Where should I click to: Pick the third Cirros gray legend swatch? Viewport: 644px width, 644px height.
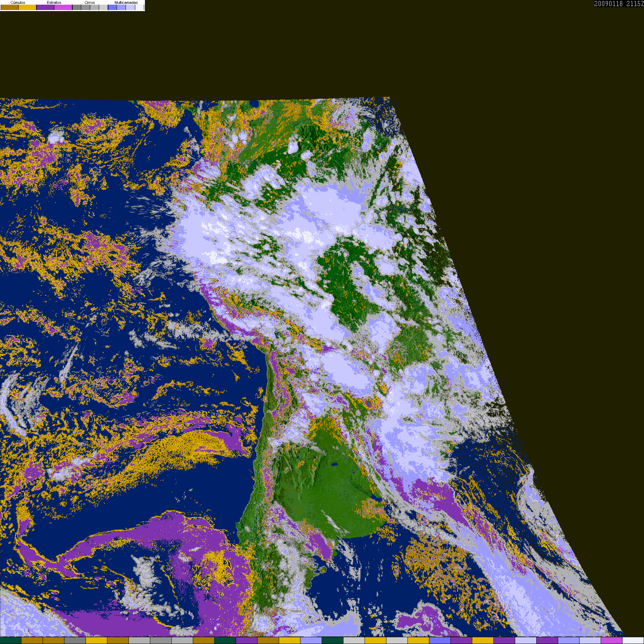[x=94, y=8]
